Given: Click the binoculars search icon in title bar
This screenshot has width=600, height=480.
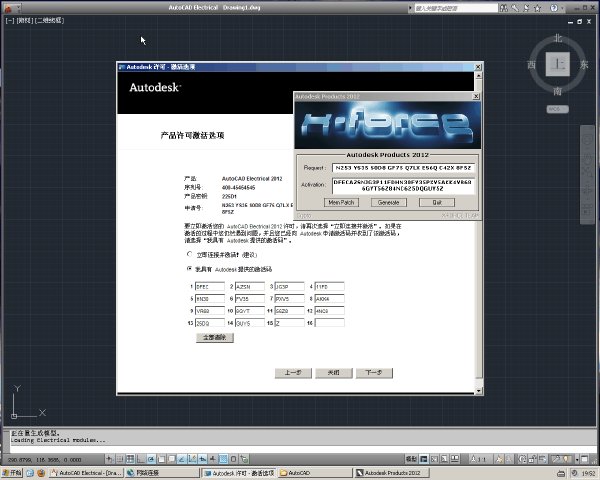Looking at the screenshot, I should [504, 8].
